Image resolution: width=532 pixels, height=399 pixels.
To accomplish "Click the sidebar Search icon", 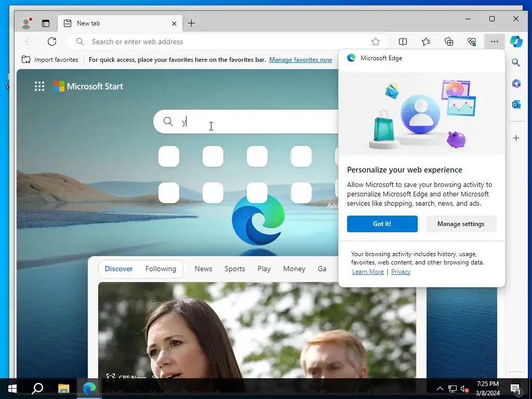I will [x=516, y=62].
